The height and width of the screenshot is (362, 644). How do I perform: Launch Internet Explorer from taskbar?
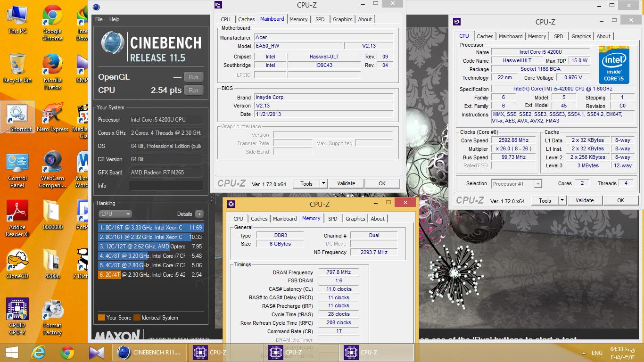(38, 353)
